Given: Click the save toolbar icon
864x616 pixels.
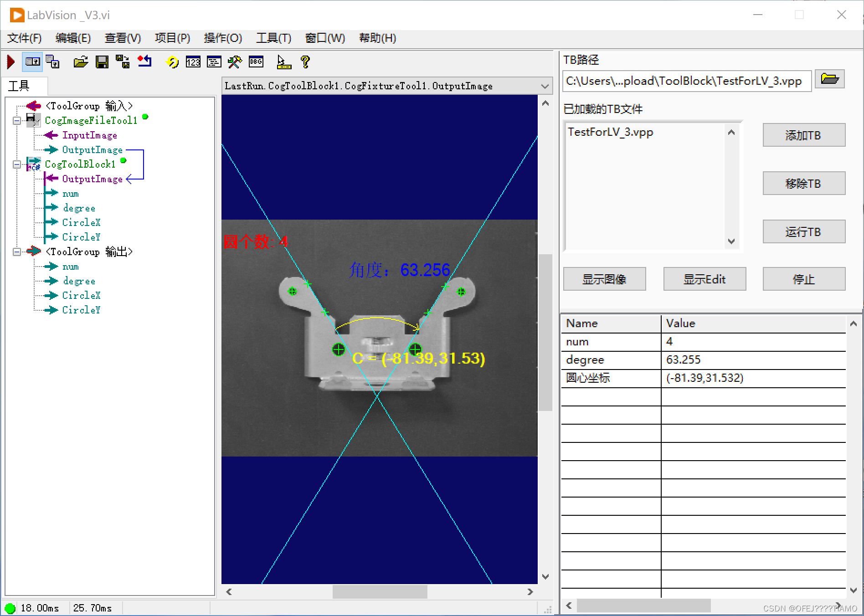Looking at the screenshot, I should [102, 62].
